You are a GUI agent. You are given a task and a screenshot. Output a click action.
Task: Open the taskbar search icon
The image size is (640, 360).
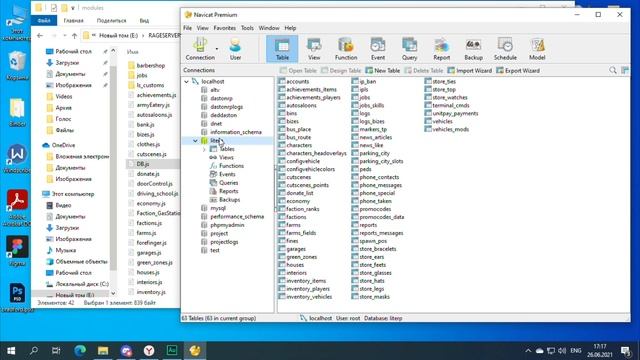[x=34, y=351]
